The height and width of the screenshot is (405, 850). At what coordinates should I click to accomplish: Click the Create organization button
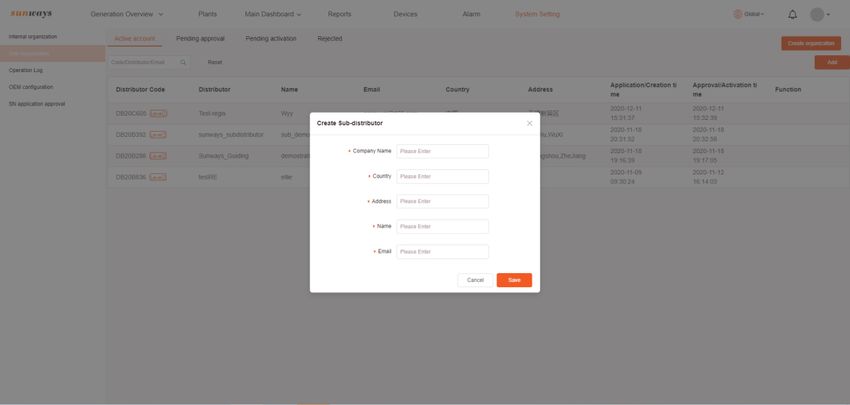point(811,43)
